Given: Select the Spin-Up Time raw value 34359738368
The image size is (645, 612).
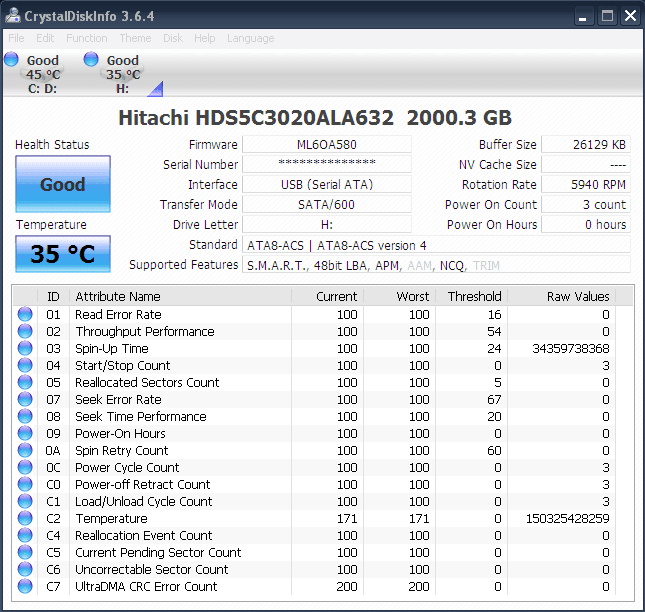Looking at the screenshot, I should (571, 349).
